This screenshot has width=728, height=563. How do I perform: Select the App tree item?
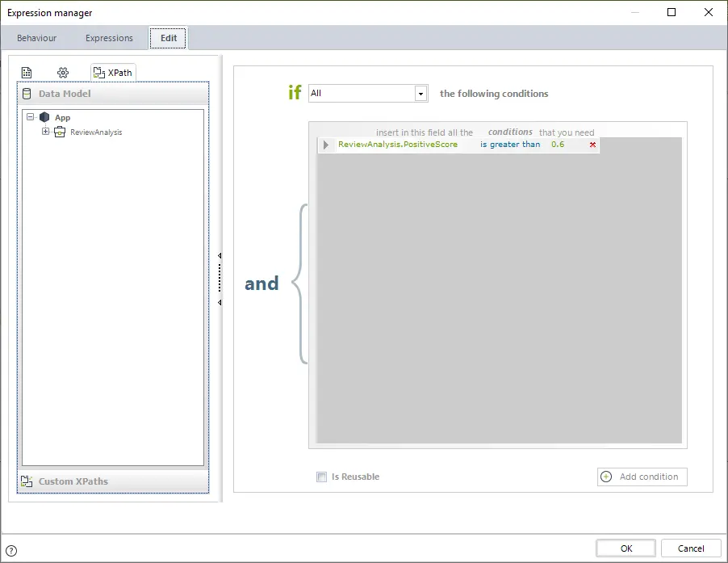63,117
